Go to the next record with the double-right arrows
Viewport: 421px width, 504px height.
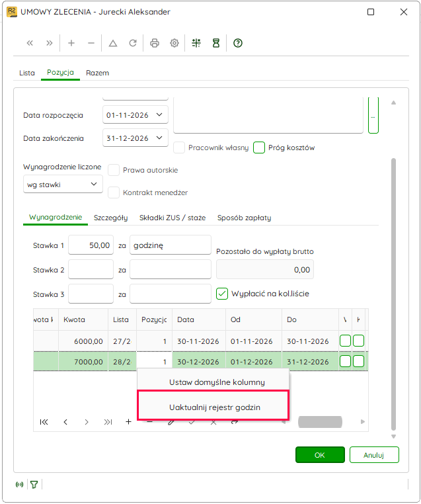[x=49, y=43]
